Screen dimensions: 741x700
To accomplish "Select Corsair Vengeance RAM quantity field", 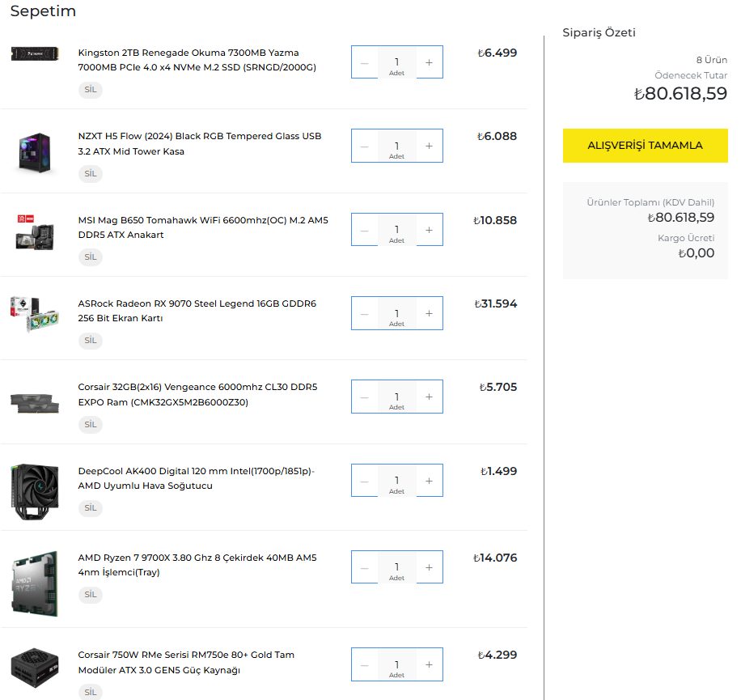I will click(x=397, y=397).
